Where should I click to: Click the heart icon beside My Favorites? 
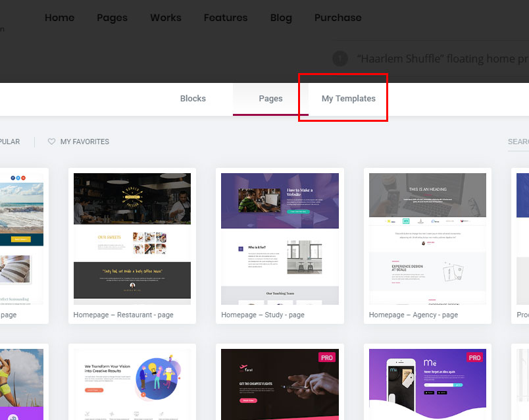point(51,142)
